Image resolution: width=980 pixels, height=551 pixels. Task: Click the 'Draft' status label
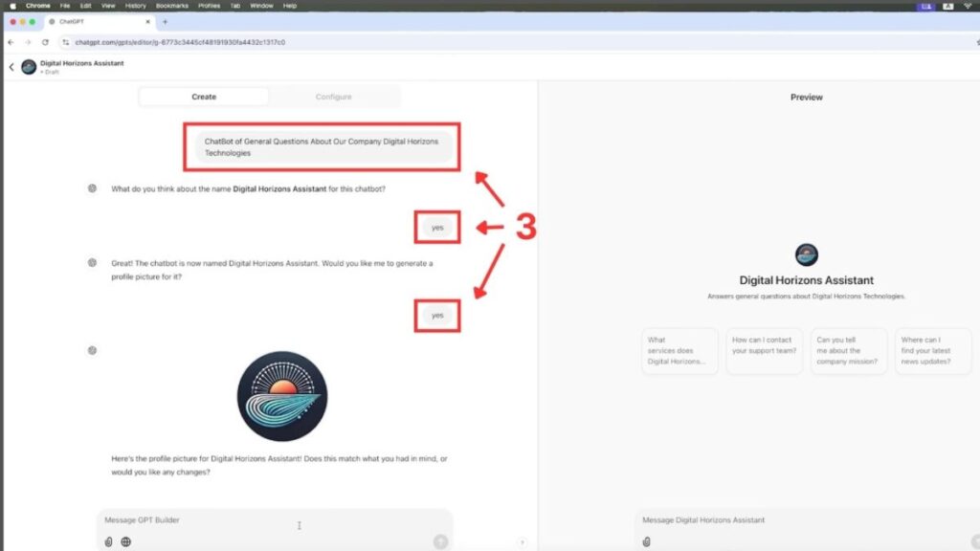pyautogui.click(x=51, y=73)
